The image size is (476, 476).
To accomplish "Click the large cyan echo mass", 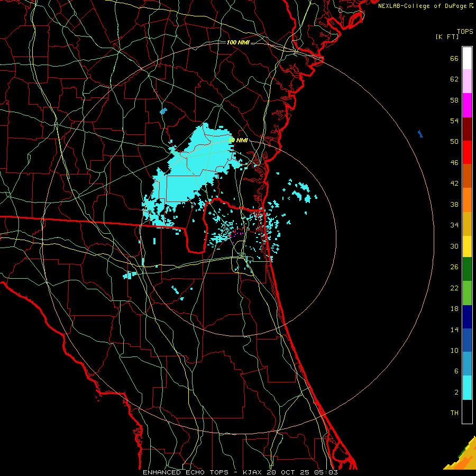I will pyautogui.click(x=194, y=170).
